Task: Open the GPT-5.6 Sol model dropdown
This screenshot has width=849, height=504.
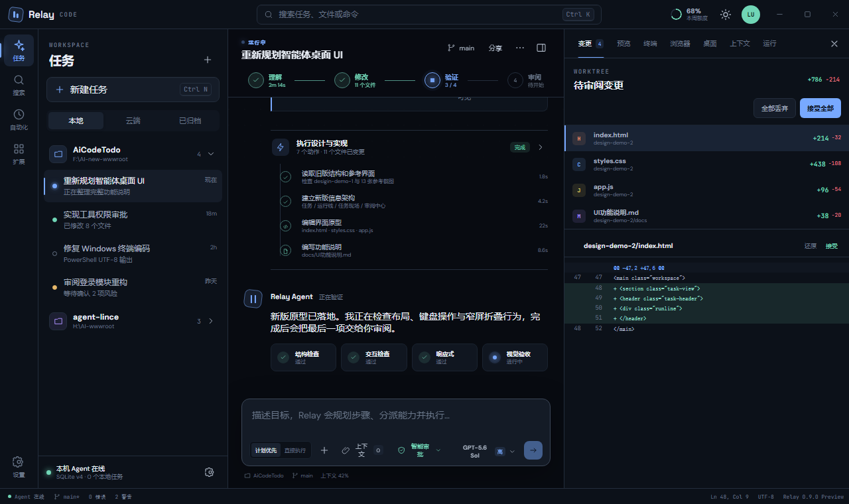Action: point(489,451)
